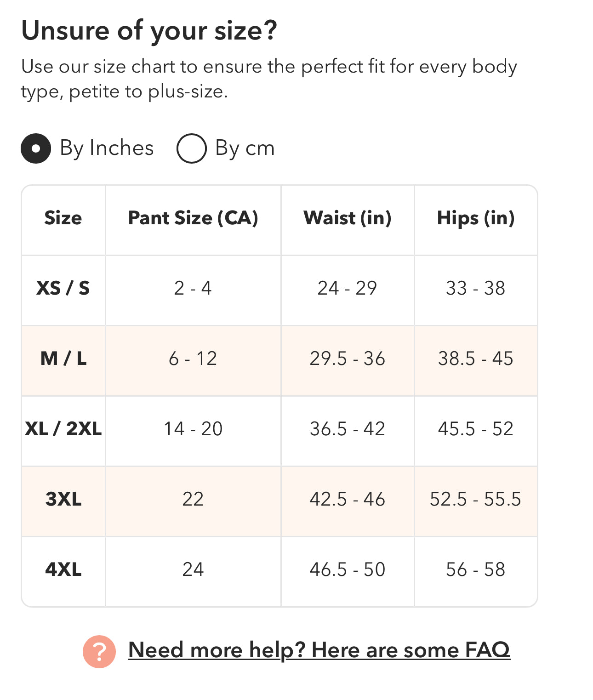Click the waist cell showing "24 - 29"
593x700 pixels.
pos(347,288)
